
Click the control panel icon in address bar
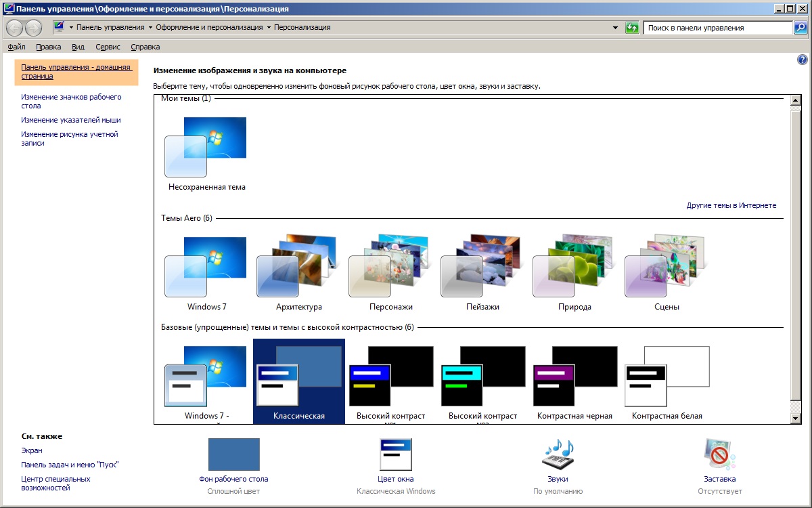tap(59, 28)
